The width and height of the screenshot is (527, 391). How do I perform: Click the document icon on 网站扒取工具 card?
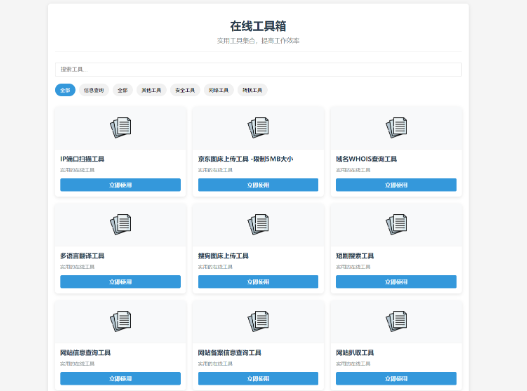pyautogui.click(x=396, y=321)
